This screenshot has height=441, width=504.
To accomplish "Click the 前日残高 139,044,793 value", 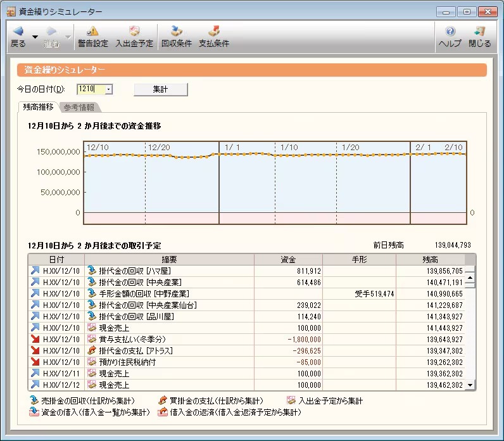I will pyautogui.click(x=453, y=245).
